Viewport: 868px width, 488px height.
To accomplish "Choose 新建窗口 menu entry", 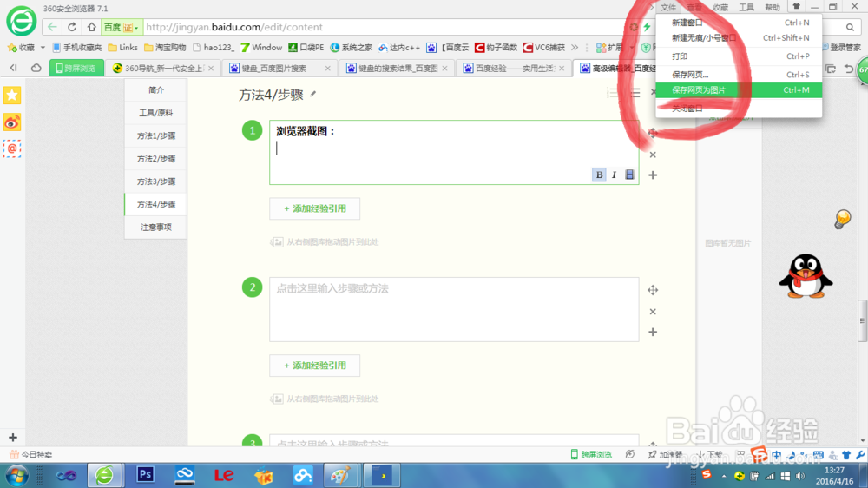I will (739, 23).
